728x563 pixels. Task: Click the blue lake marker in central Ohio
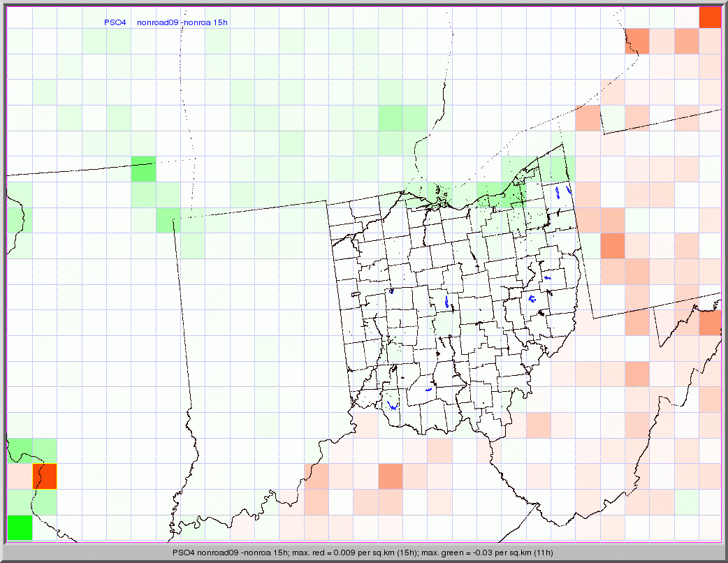(447, 302)
